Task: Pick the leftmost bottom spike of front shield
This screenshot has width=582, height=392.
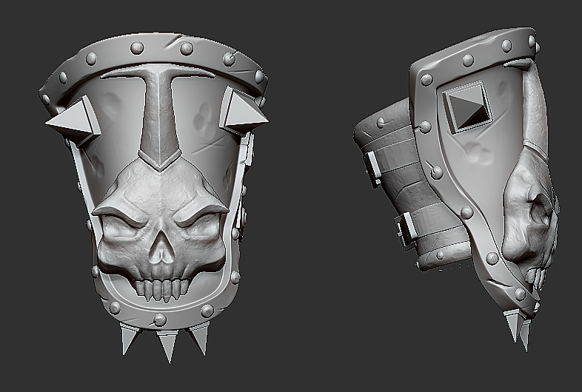Action: 128,338
